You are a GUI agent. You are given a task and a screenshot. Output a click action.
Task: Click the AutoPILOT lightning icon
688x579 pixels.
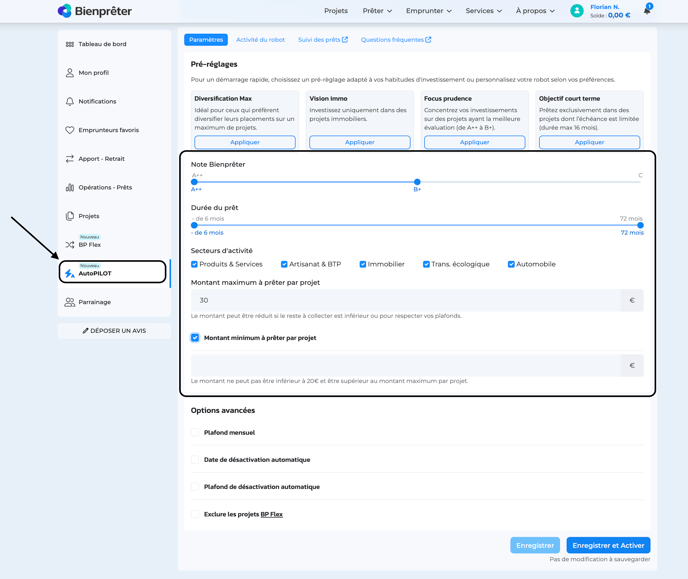(x=70, y=274)
